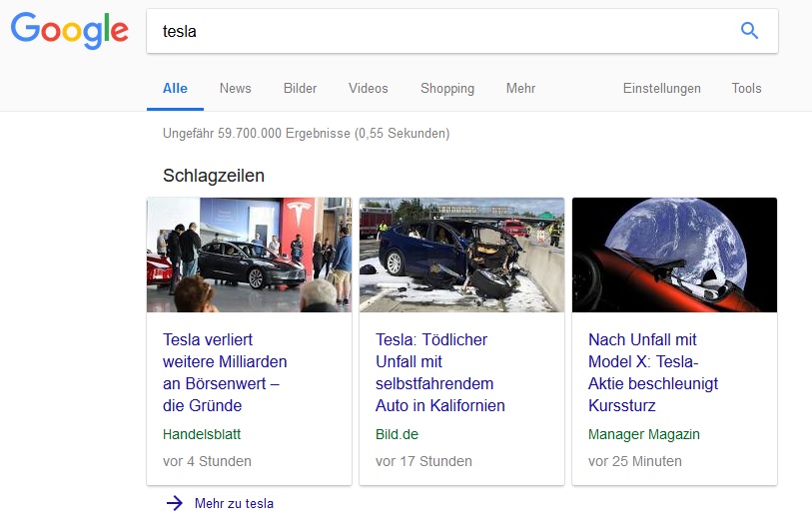Go to the Shopping tab
The height and width of the screenshot is (525, 812).
[x=447, y=88]
